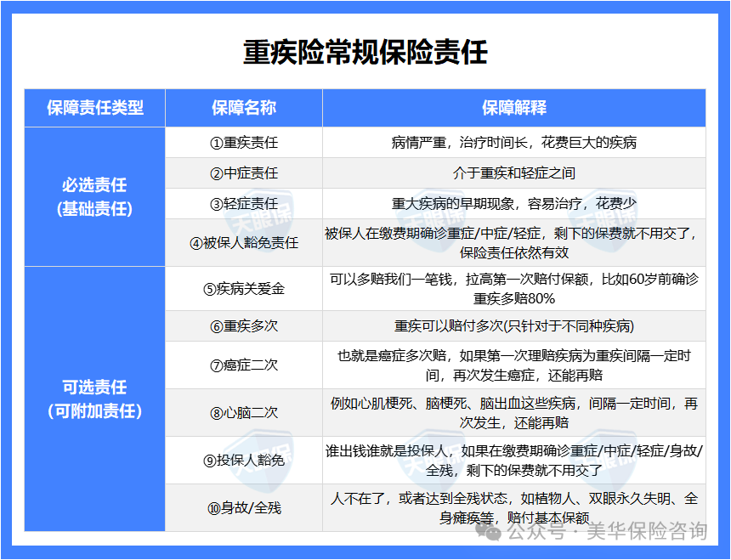The width and height of the screenshot is (731, 560).
Task: Select the 必选责任(基础责任) category cell
Action: pos(94,195)
